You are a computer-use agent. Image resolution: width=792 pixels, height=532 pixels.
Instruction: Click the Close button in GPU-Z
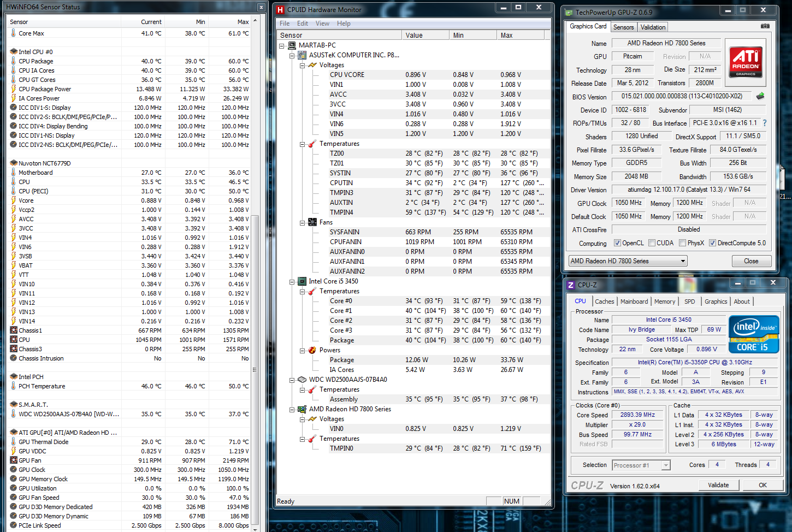[751, 261]
